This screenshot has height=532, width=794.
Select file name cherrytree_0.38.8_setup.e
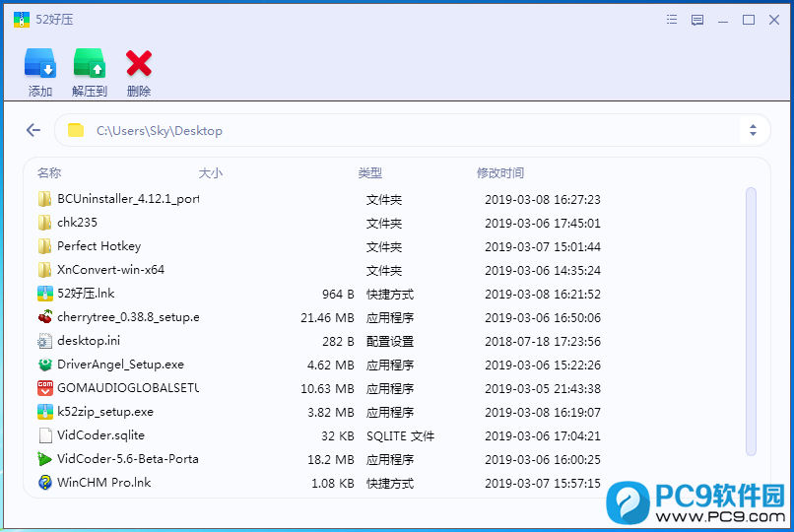pyautogui.click(x=128, y=317)
